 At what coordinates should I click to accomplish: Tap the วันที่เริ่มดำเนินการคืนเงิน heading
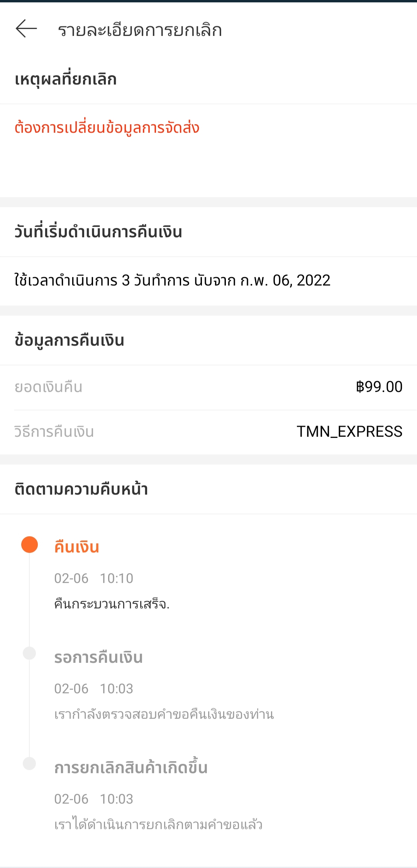[x=98, y=232]
